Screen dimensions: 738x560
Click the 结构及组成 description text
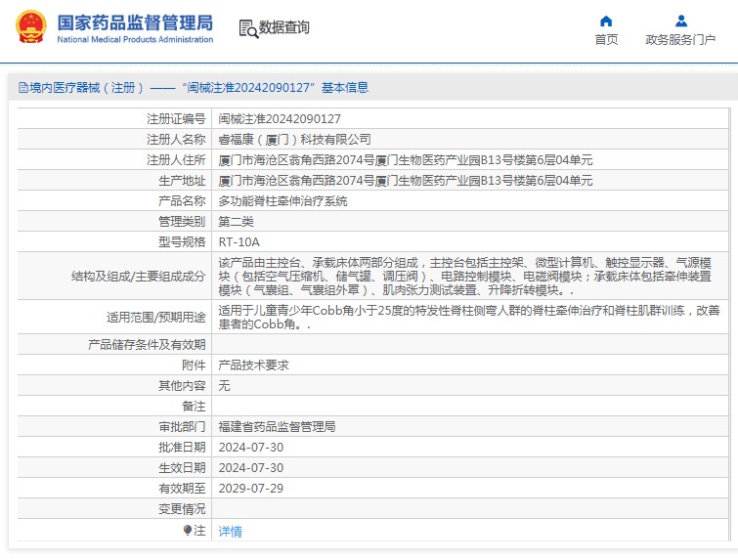465,277
